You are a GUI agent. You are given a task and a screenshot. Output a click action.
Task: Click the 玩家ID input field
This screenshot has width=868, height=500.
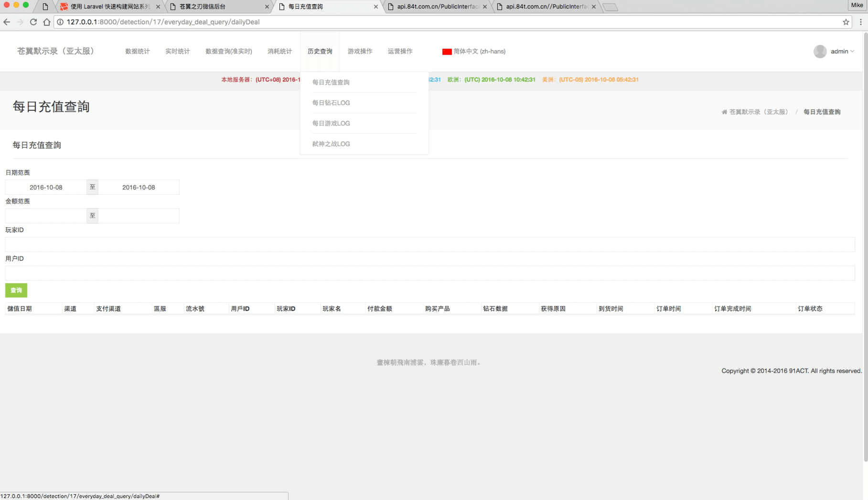[x=430, y=245]
